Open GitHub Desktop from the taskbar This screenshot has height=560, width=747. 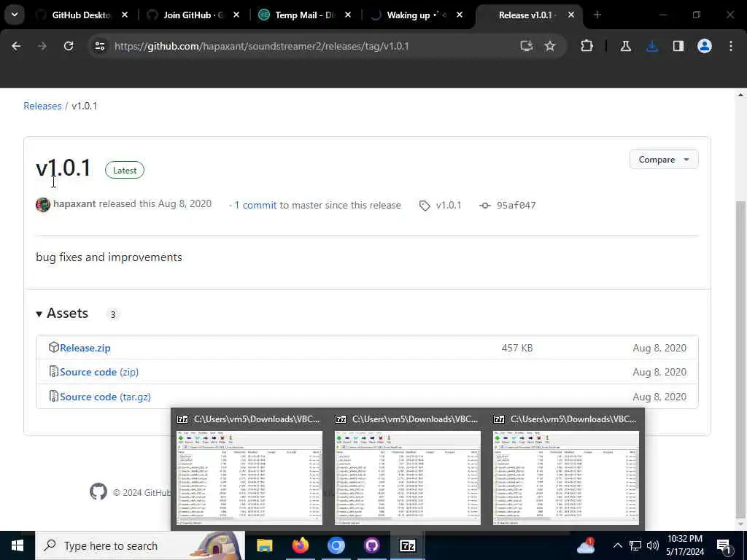point(371,545)
